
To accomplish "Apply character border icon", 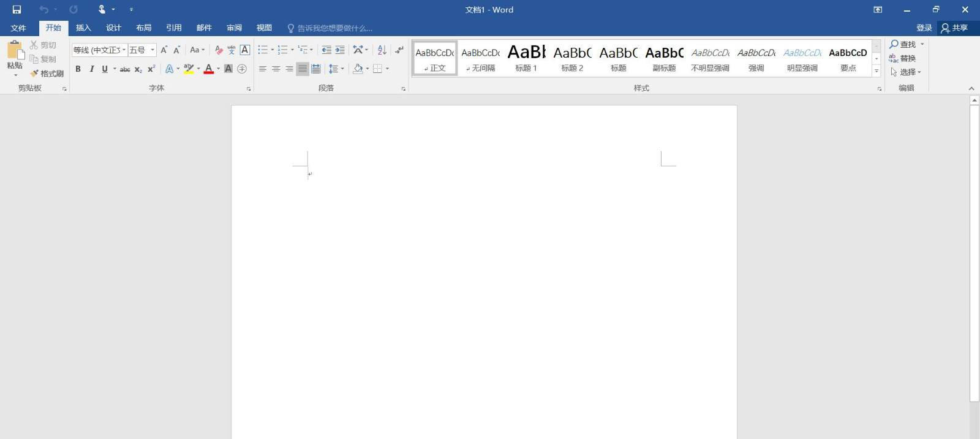I will 245,50.
